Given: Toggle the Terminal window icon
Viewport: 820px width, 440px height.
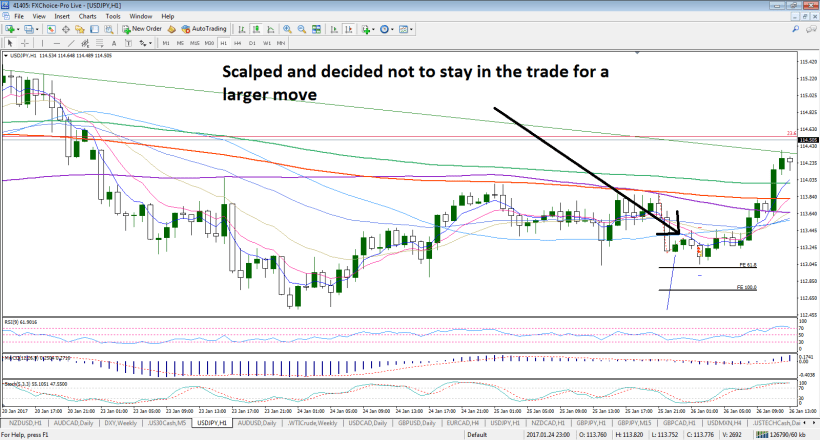Looking at the screenshot, I should [x=94, y=29].
